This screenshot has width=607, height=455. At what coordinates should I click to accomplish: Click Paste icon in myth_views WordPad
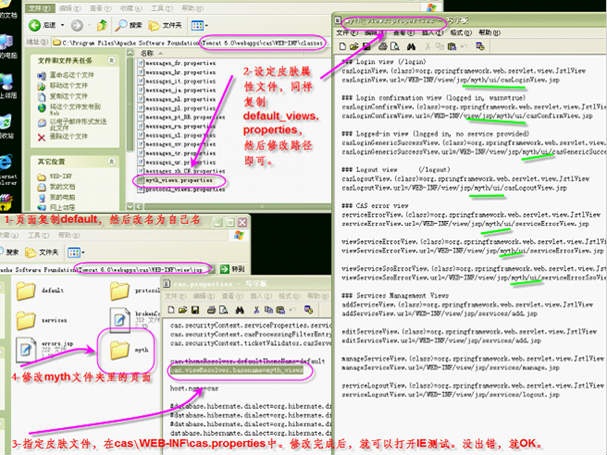[x=451, y=46]
